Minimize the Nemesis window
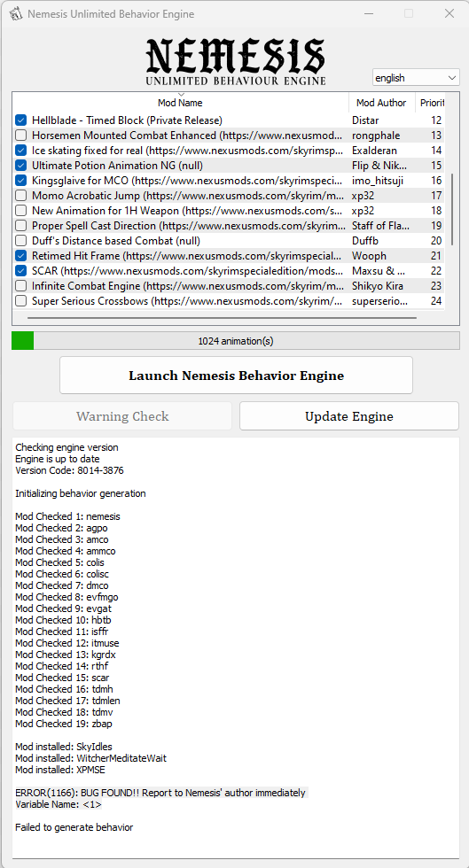 click(368, 14)
